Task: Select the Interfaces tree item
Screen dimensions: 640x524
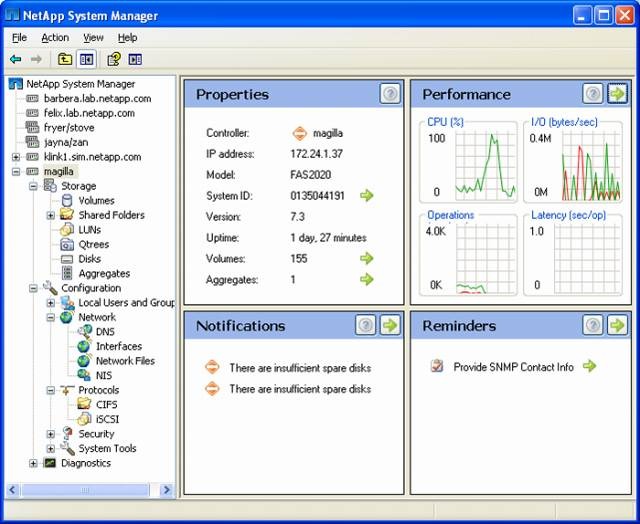Action: pyautogui.click(x=119, y=346)
